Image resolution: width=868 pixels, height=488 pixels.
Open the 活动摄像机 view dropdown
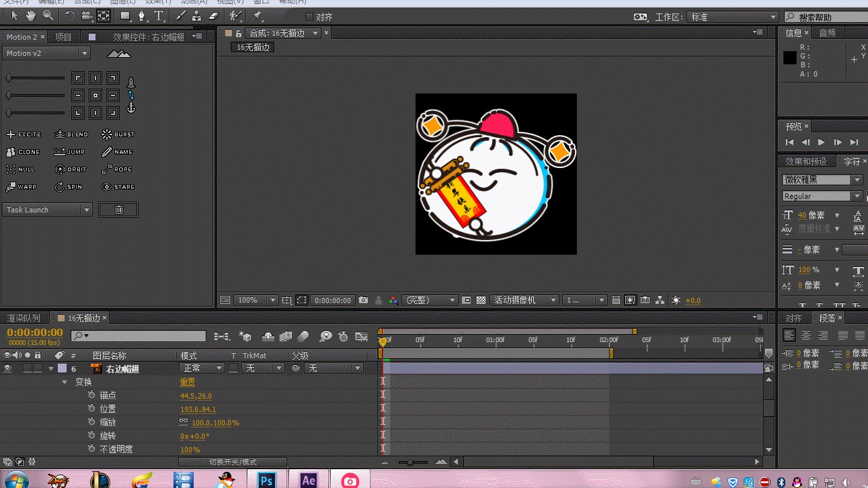coord(524,300)
